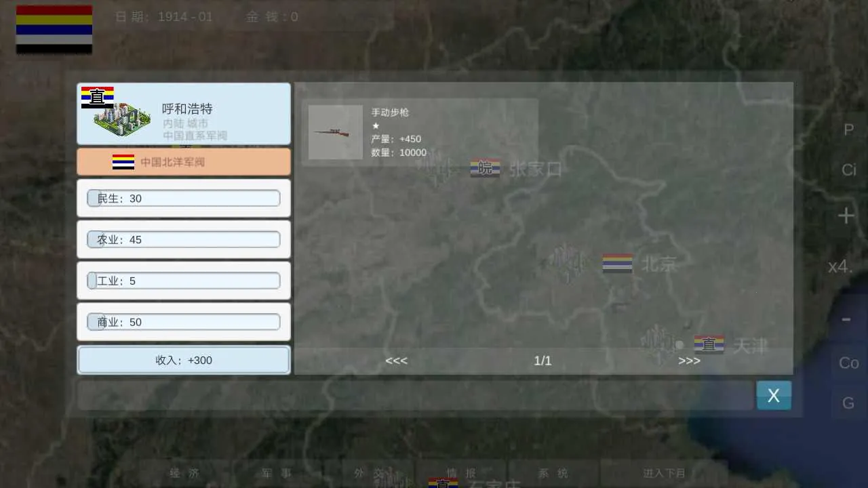Click the P button on the right edge
Screen dimensions: 868x488
coord(848,129)
